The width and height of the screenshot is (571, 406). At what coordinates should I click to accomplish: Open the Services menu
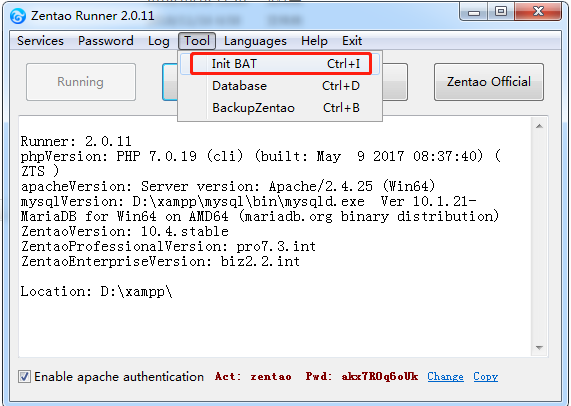[x=40, y=41]
